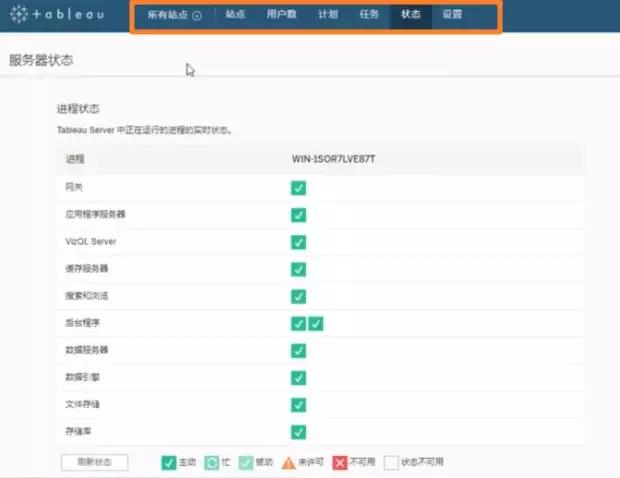
Task: Click the 存储库 status check icon
Action: (x=298, y=432)
